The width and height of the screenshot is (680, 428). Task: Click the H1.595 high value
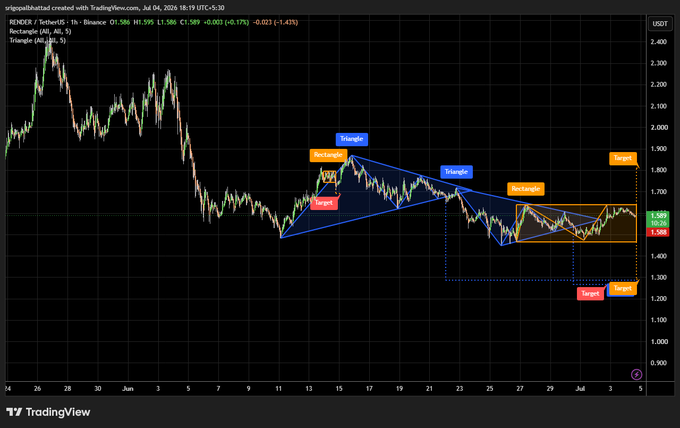pos(144,22)
